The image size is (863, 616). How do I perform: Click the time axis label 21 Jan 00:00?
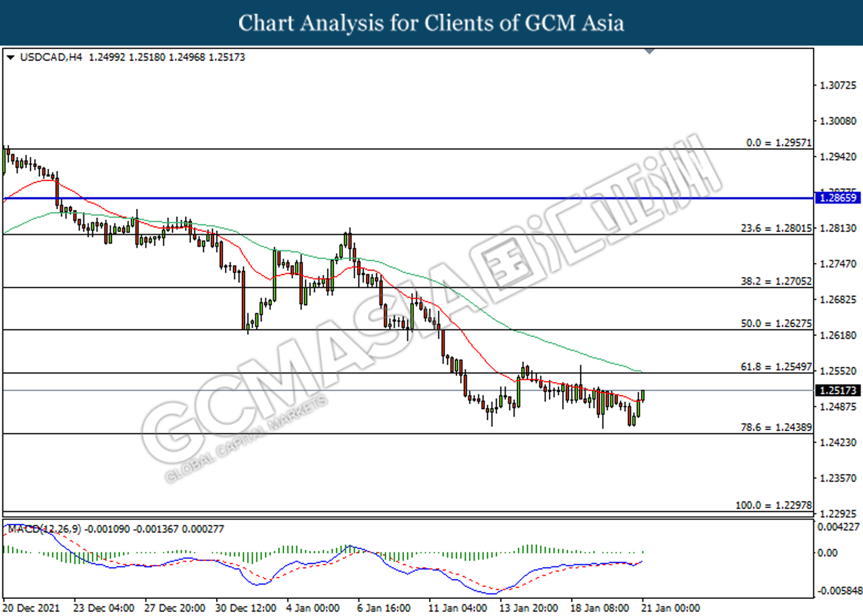[x=670, y=608]
